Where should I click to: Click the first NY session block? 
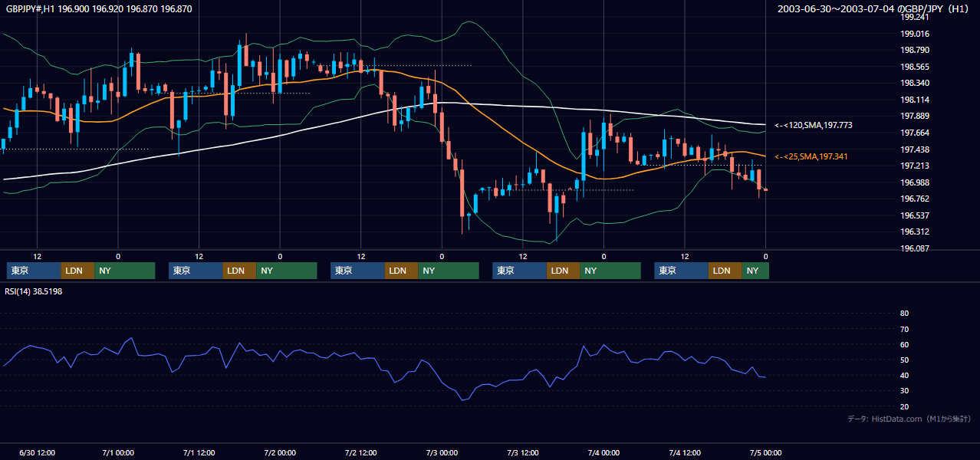point(124,271)
